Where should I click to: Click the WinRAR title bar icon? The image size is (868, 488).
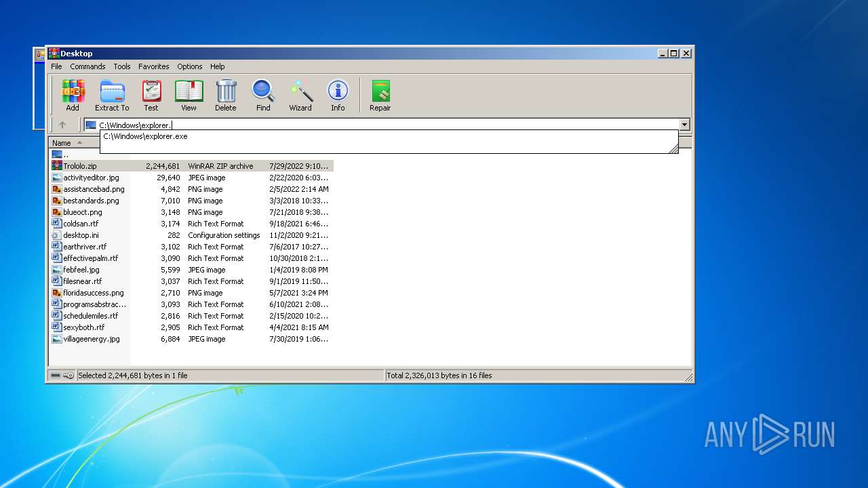click(54, 53)
